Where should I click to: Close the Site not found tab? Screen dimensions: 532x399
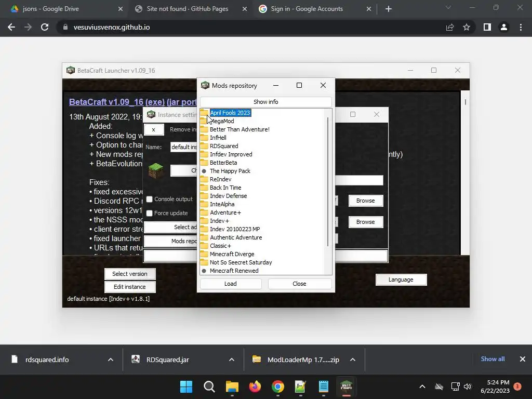point(245,9)
